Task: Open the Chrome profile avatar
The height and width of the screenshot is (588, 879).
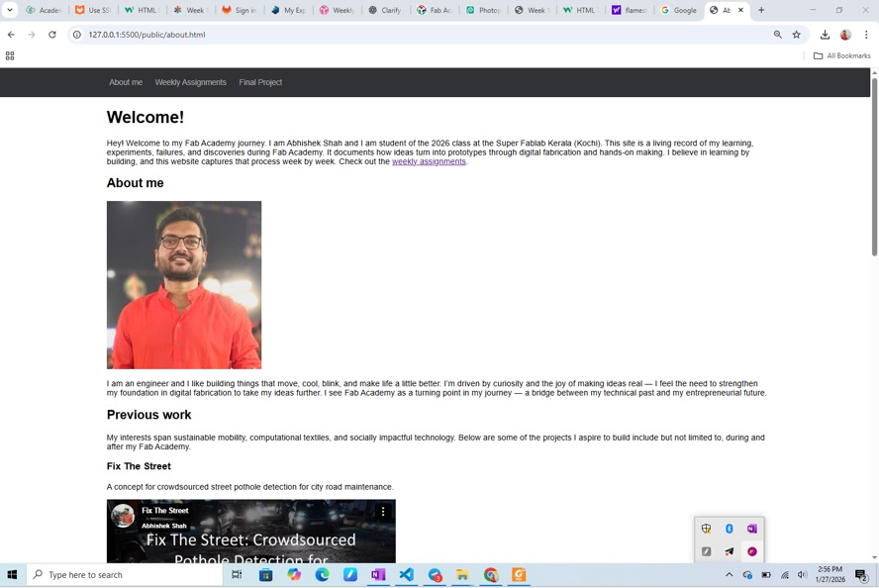Action: tap(845, 35)
